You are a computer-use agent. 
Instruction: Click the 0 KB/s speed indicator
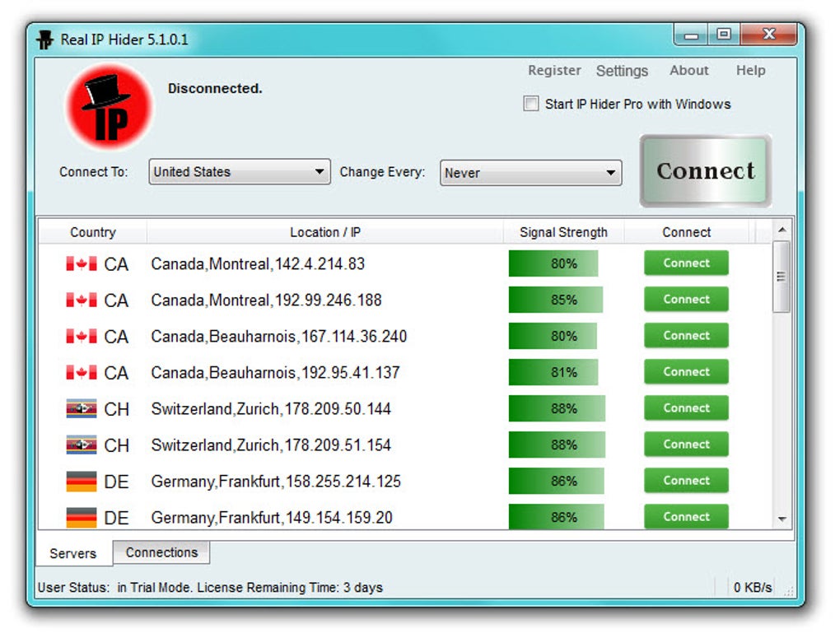pos(753,588)
